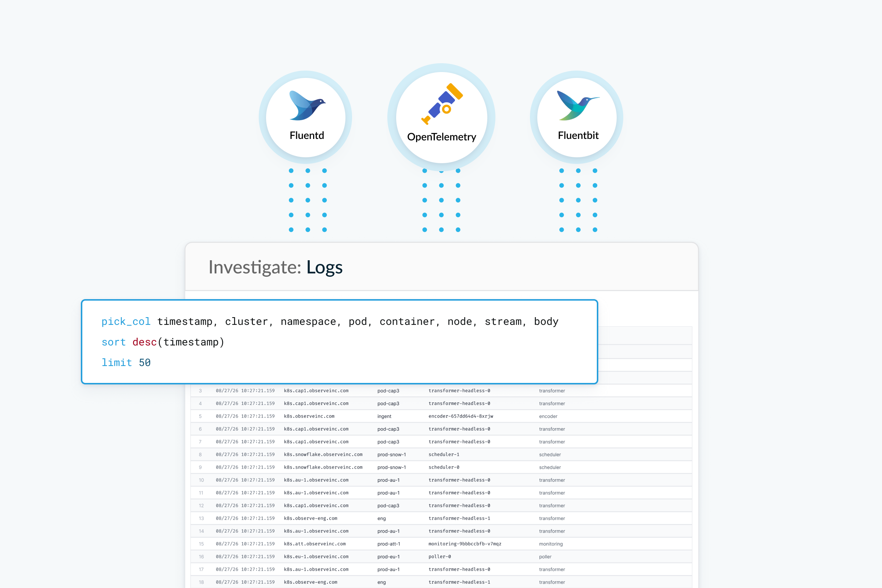Click encoder-657dd64d4-8xrjw pod cell

[461, 416]
